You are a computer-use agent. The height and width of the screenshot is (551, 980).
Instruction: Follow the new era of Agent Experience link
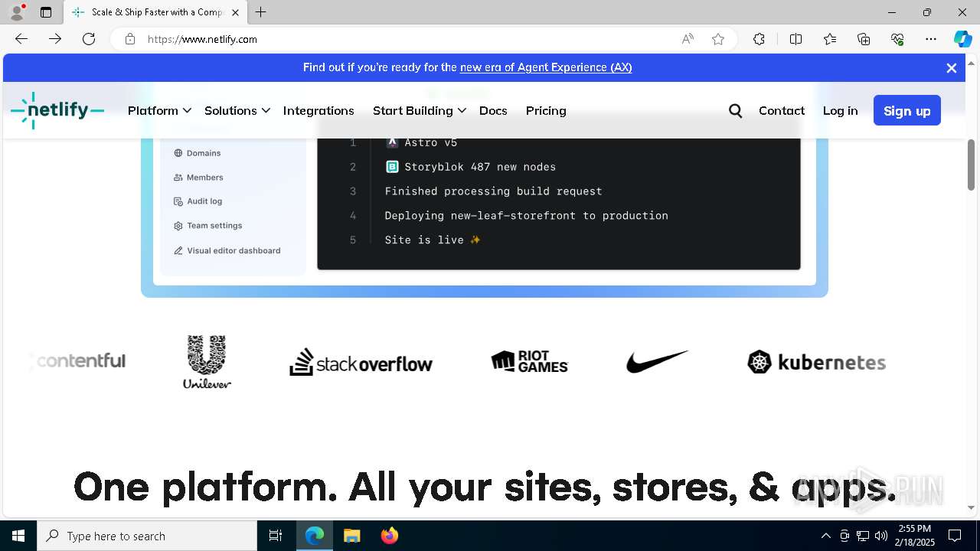pyautogui.click(x=546, y=67)
